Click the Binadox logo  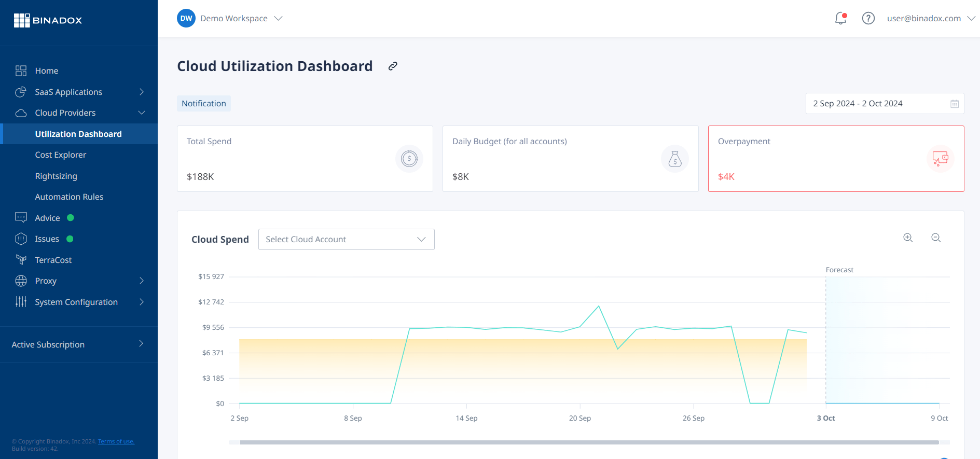(x=48, y=20)
